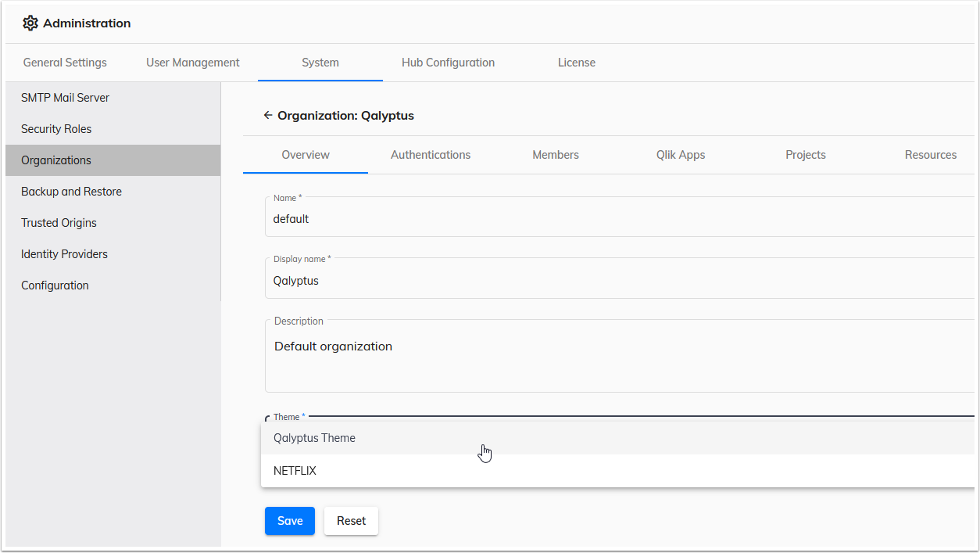View the License section

(x=576, y=62)
